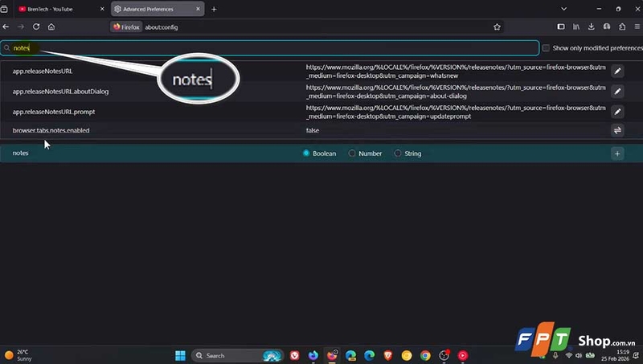Select the Boolean type radio button
Image resolution: width=643 pixels, height=364 pixels.
pyautogui.click(x=306, y=153)
